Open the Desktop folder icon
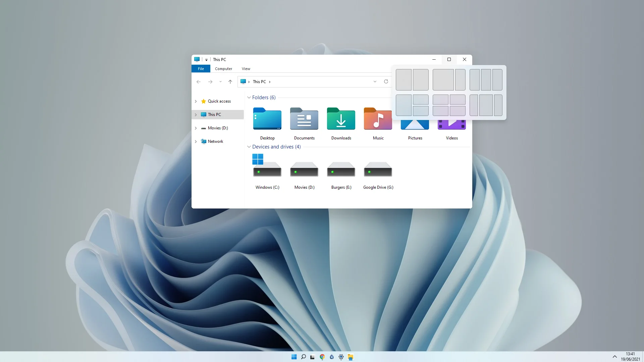Image resolution: width=644 pixels, height=362 pixels. pyautogui.click(x=267, y=119)
